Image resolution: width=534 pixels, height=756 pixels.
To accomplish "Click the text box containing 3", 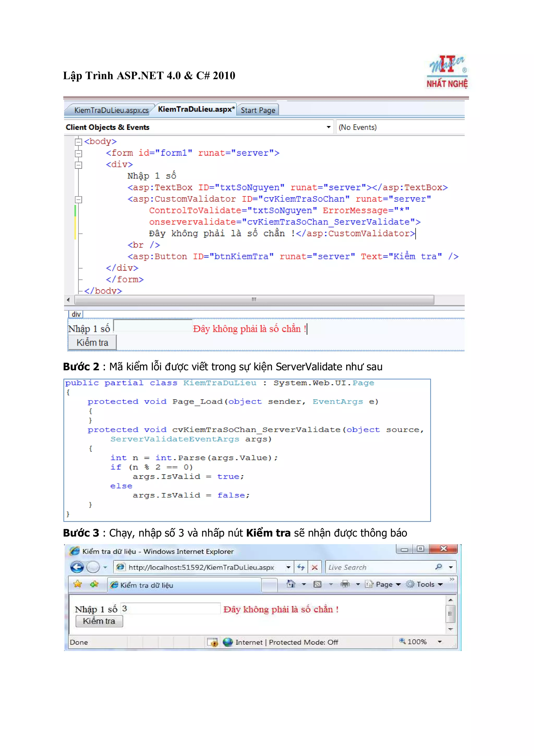I will coord(171,609).
